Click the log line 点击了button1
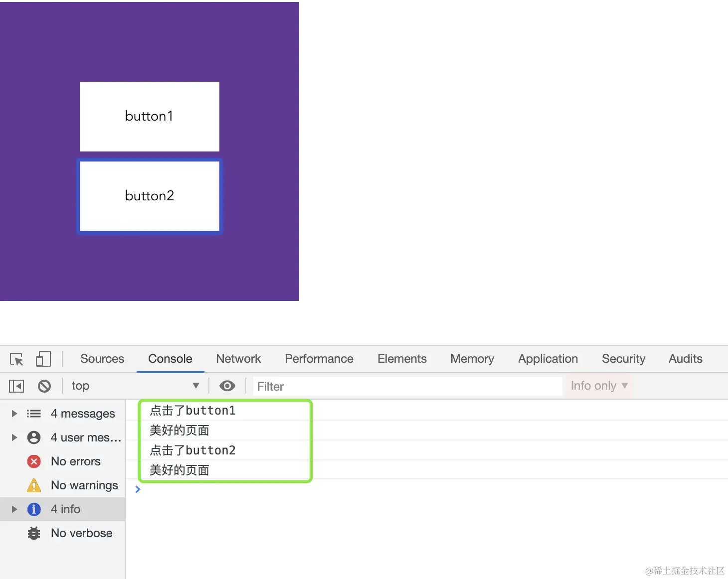Viewport: 728px width, 579px height. pyautogui.click(x=192, y=411)
